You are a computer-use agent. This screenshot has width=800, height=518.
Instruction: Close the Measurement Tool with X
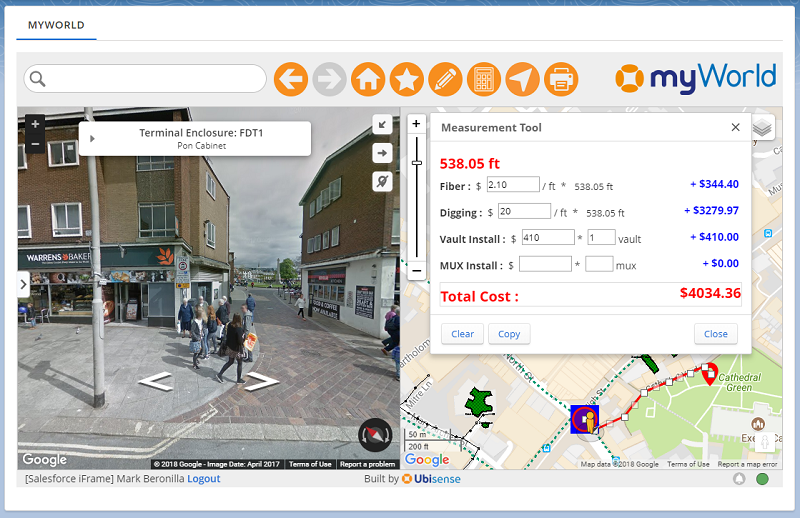pos(736,128)
